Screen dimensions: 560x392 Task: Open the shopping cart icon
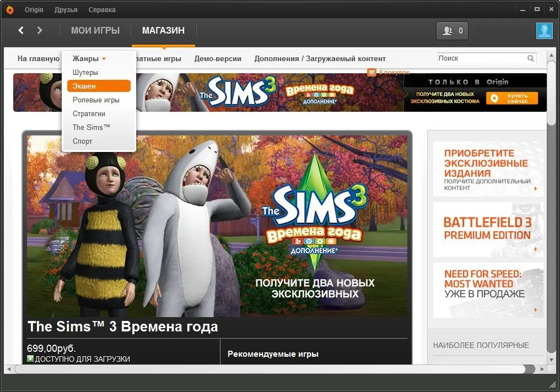372,72
